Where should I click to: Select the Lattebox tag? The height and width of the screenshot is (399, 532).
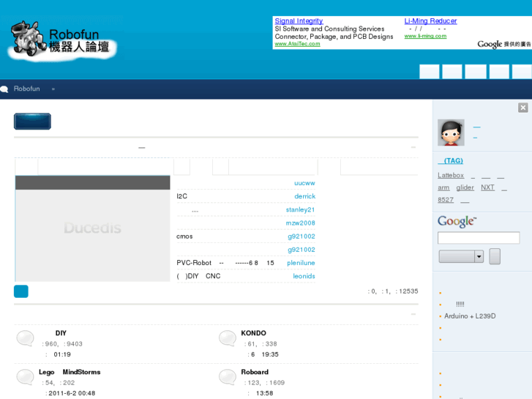[451, 175]
